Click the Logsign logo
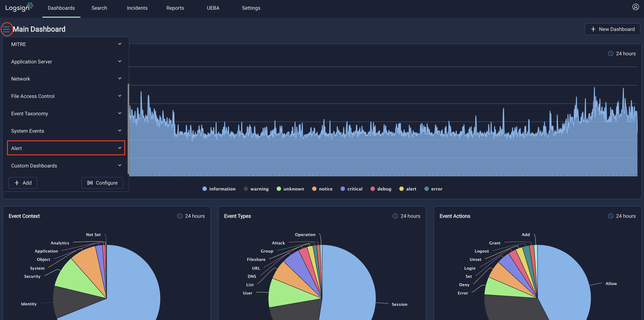644x320 pixels. point(19,7)
